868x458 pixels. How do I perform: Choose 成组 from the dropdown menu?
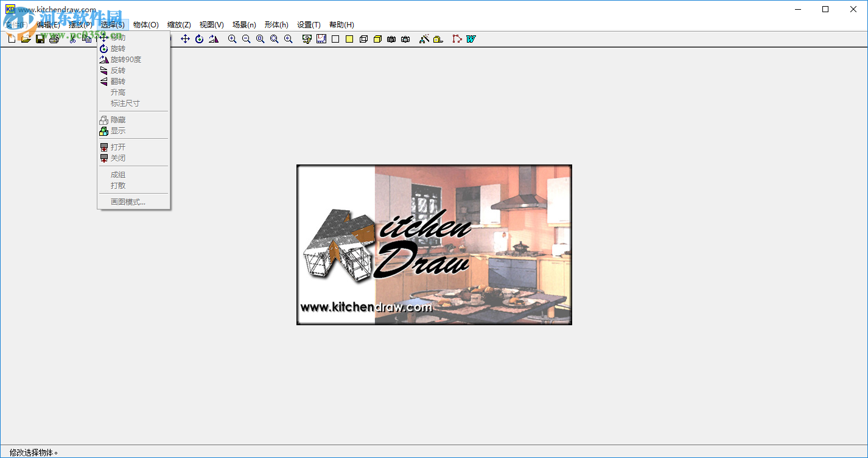click(134, 175)
